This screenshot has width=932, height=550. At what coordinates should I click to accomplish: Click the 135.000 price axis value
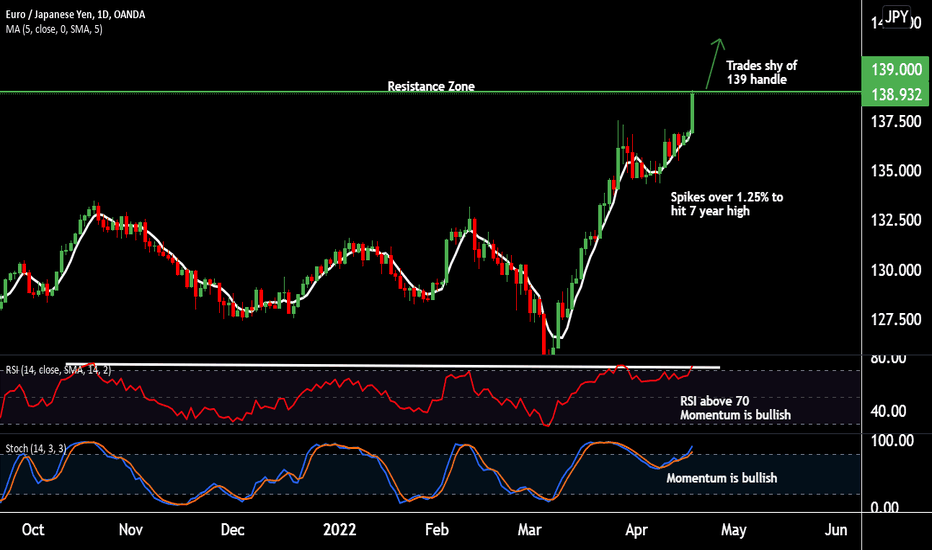tap(896, 171)
